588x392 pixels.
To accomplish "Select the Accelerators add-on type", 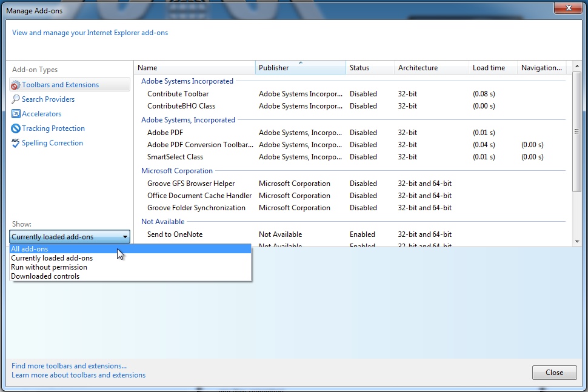I will pos(41,113).
